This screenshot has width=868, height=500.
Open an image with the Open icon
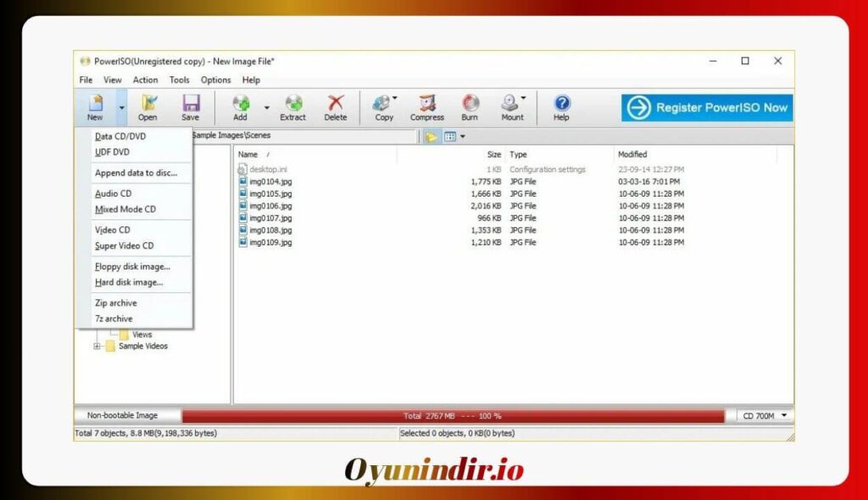click(x=147, y=103)
